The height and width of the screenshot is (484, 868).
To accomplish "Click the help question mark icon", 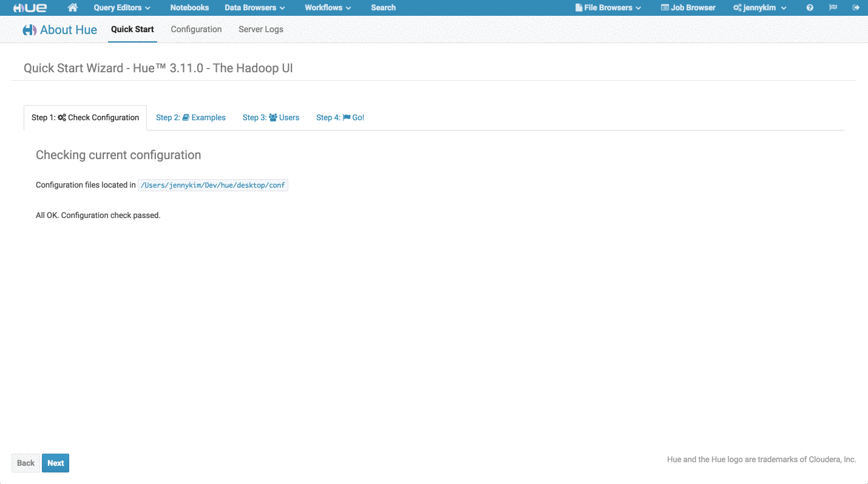I will coord(809,7).
